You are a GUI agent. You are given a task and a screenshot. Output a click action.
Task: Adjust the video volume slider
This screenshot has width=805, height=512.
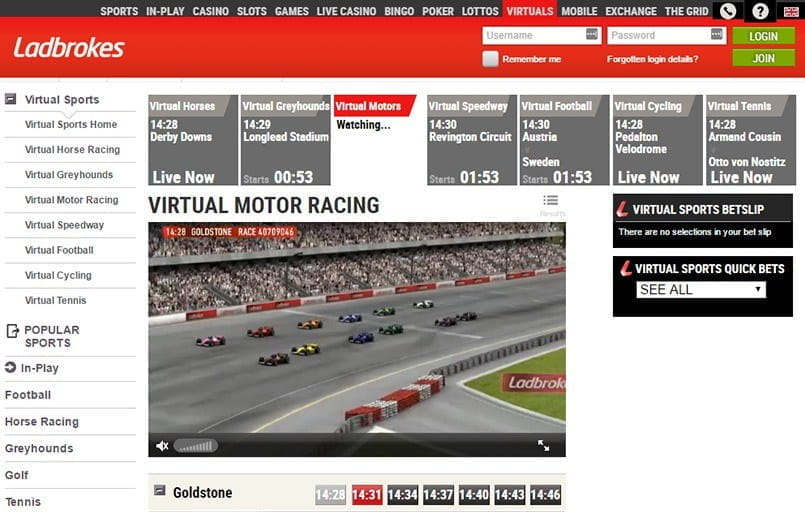pos(196,446)
